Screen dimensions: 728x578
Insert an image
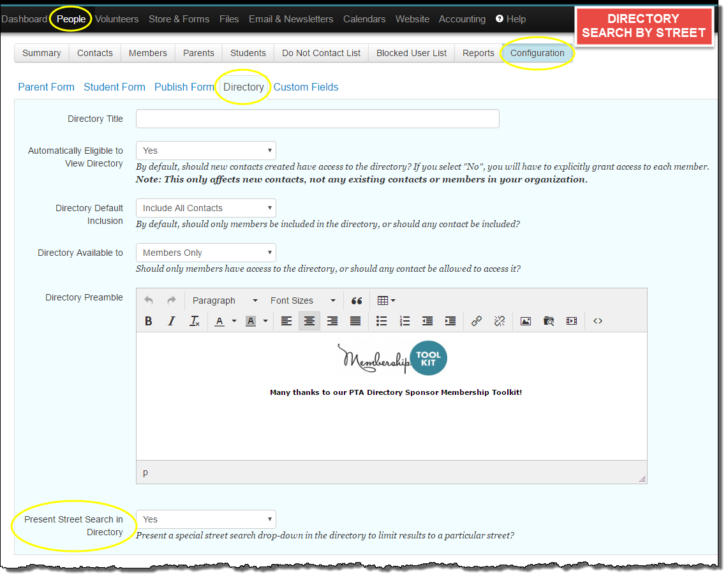526,321
